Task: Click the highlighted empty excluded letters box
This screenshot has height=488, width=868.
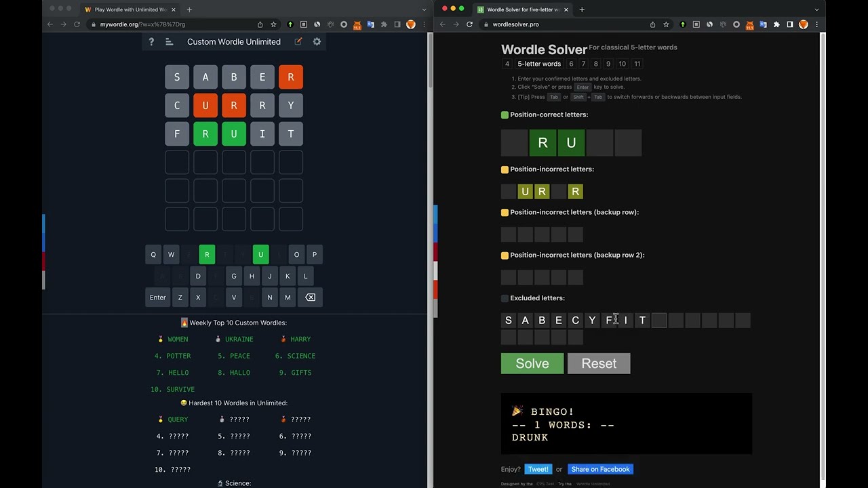Action: 659,321
